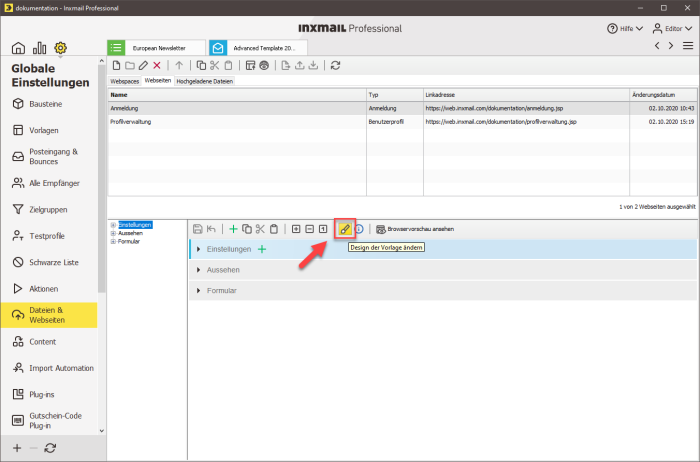The width and height of the screenshot is (700, 462).
Task: Expand the Aussehen section
Action: (199, 270)
